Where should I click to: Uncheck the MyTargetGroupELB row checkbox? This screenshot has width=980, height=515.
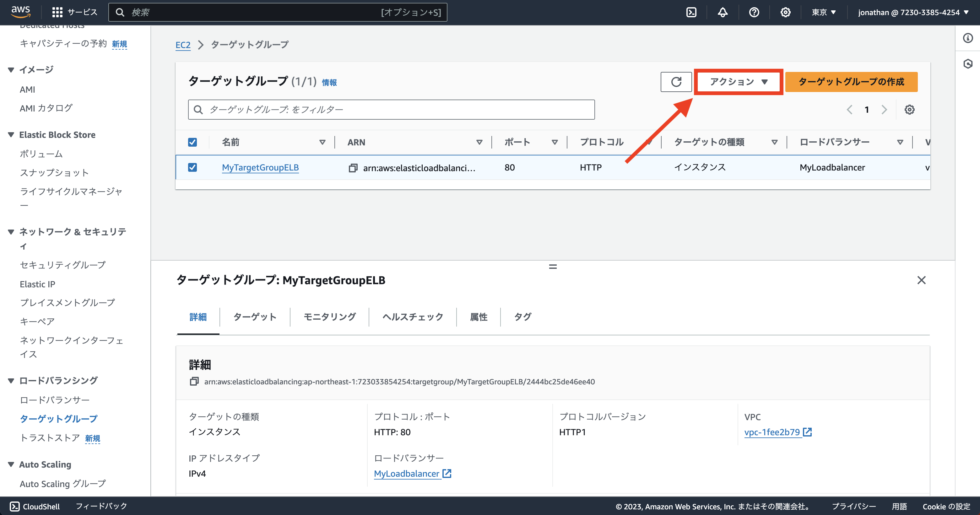tap(192, 167)
